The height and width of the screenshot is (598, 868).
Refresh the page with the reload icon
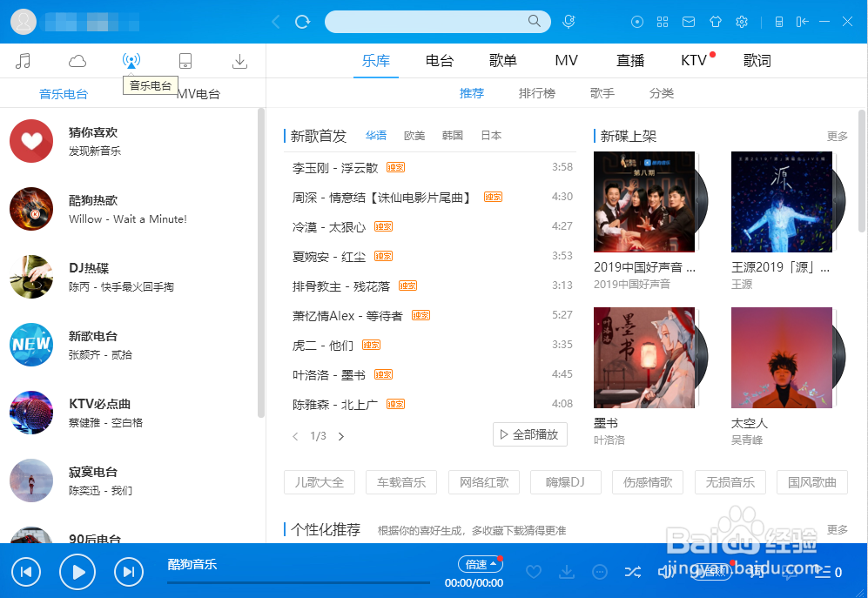(x=302, y=22)
